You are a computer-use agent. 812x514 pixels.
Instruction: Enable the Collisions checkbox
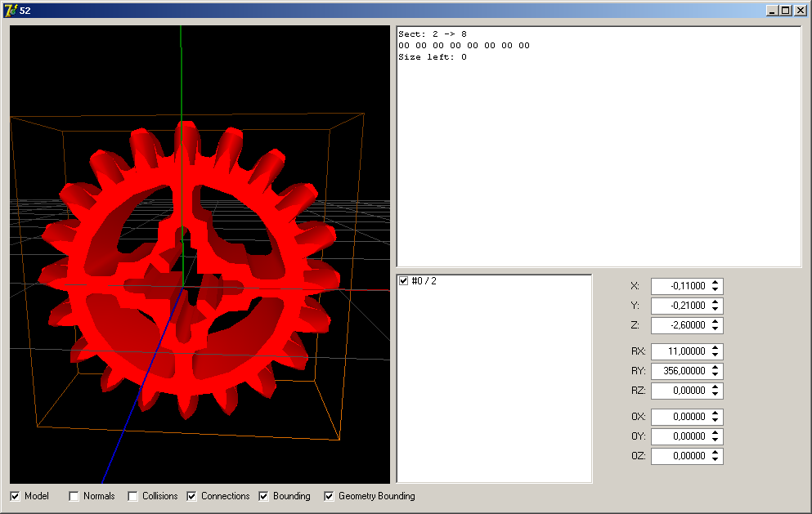[133, 496]
